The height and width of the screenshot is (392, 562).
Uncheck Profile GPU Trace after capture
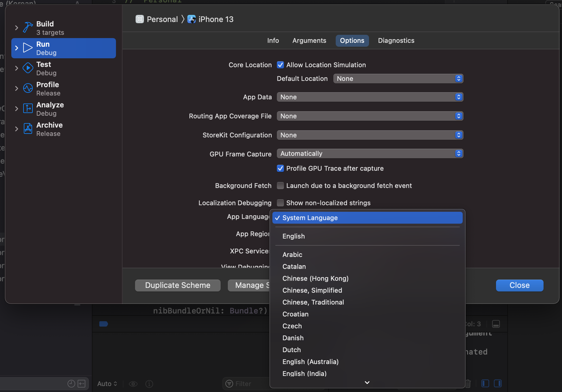point(280,168)
